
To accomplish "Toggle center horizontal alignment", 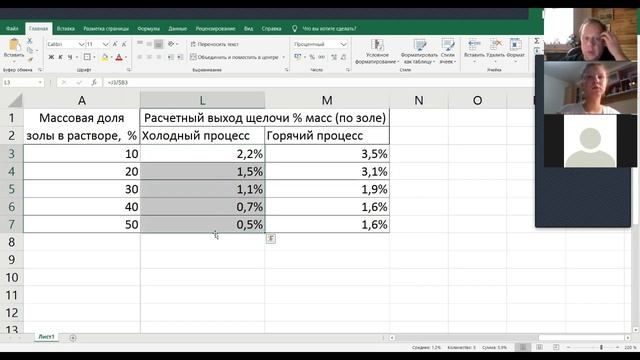I will click(149, 57).
